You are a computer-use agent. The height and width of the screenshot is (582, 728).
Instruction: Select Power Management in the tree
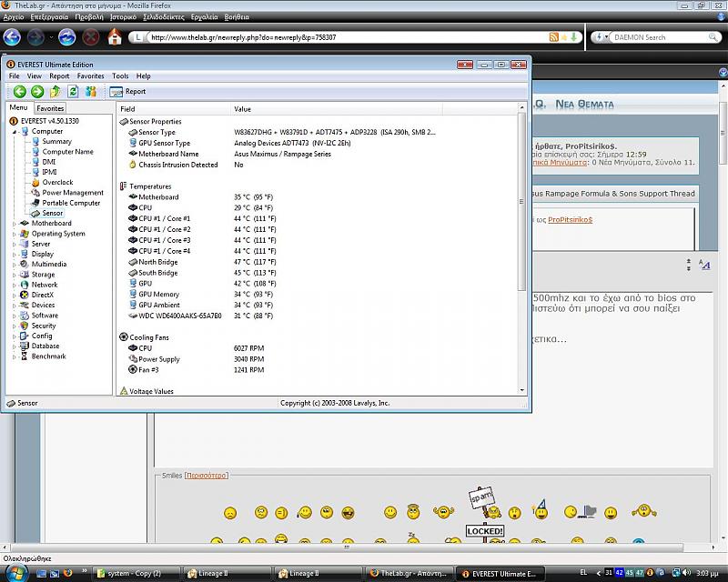coord(73,193)
